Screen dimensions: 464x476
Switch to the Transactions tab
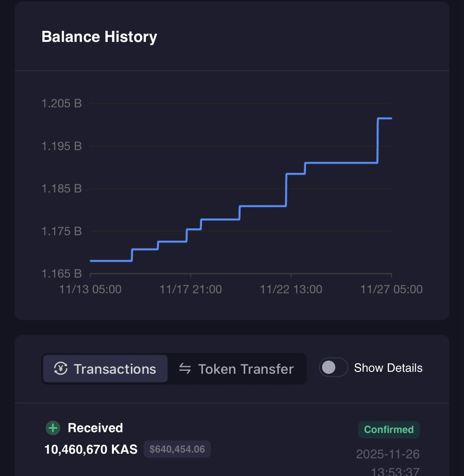tap(105, 369)
